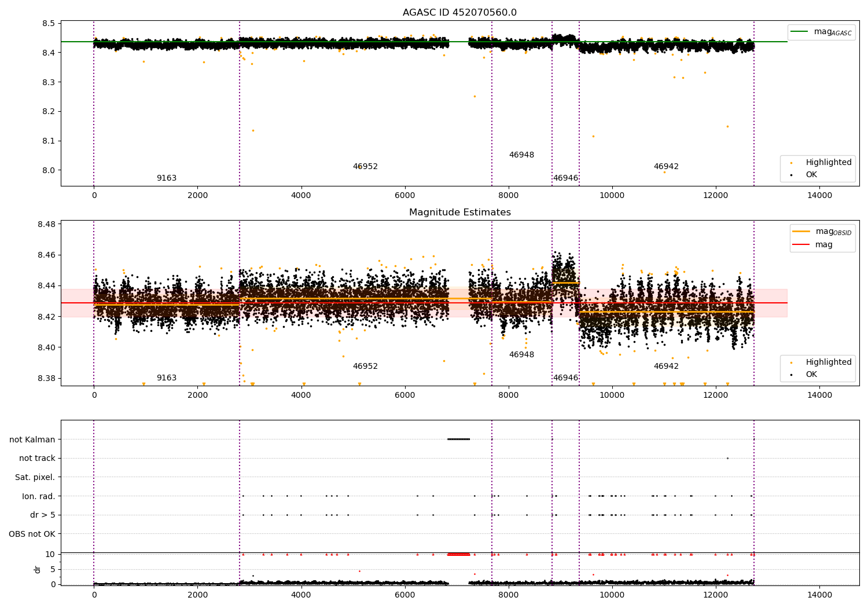Click obsid label 9163 in top plot
Image resolution: width=868 pixels, height=608 pixels.
click(x=167, y=178)
